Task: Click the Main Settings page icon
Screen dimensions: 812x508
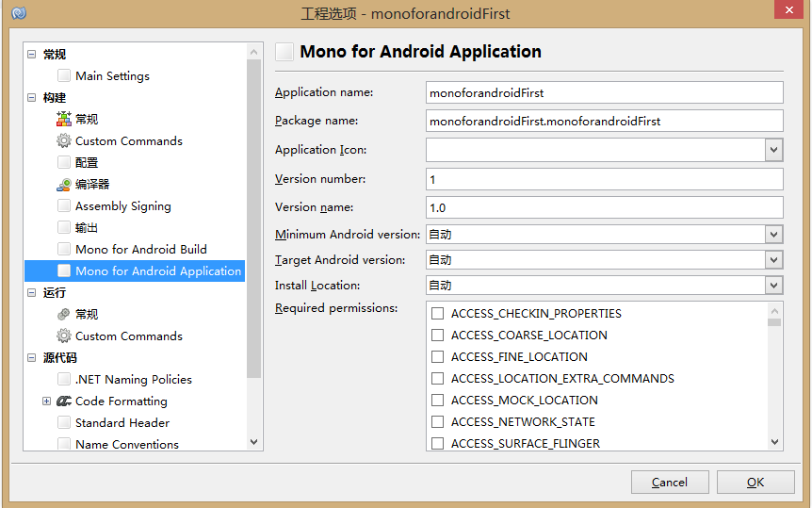Action: [x=64, y=75]
